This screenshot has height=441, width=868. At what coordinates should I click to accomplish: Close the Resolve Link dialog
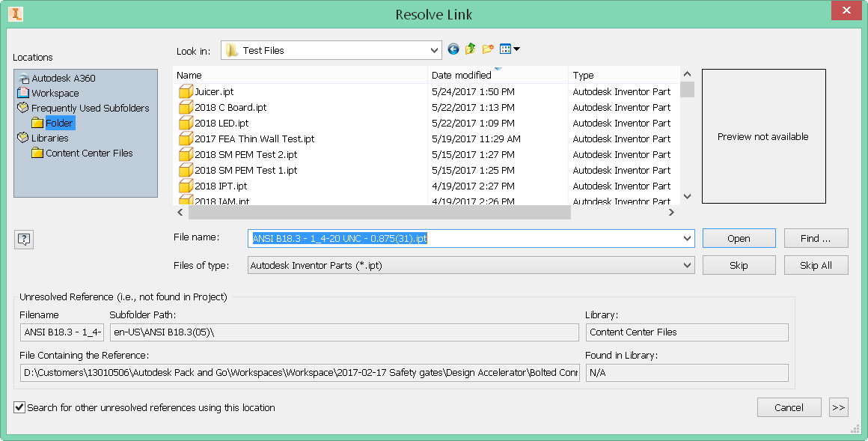tap(846, 10)
